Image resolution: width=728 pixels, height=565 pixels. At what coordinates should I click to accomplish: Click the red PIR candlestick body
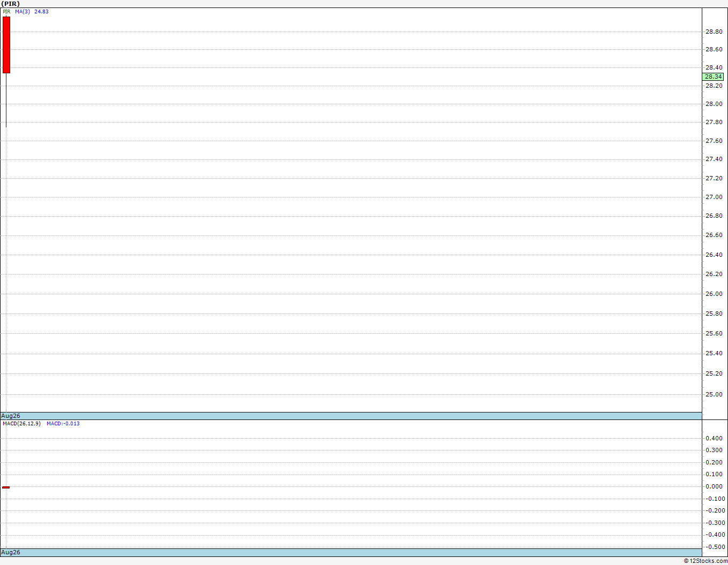pos(6,44)
